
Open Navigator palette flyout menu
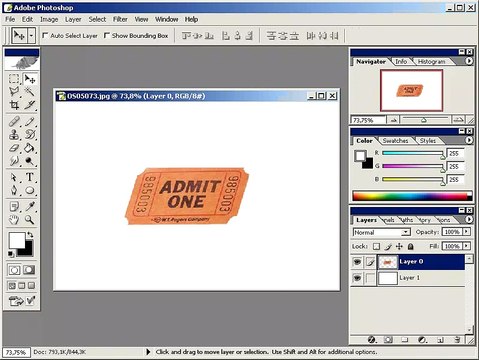tap(469, 61)
